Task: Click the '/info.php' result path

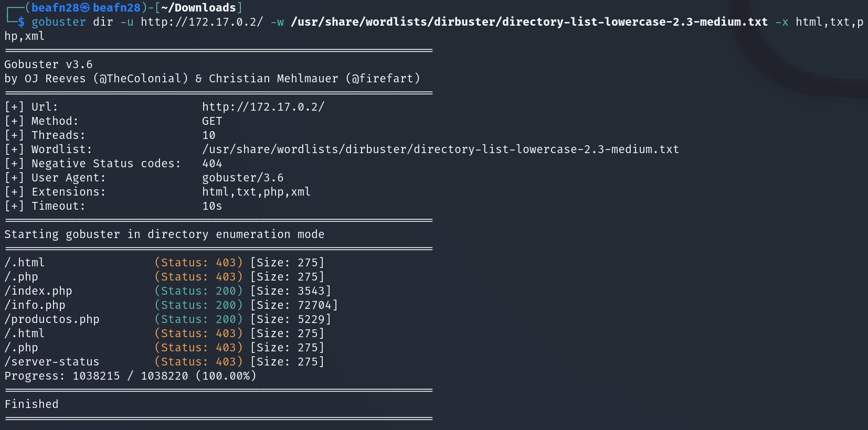Action: (x=35, y=305)
